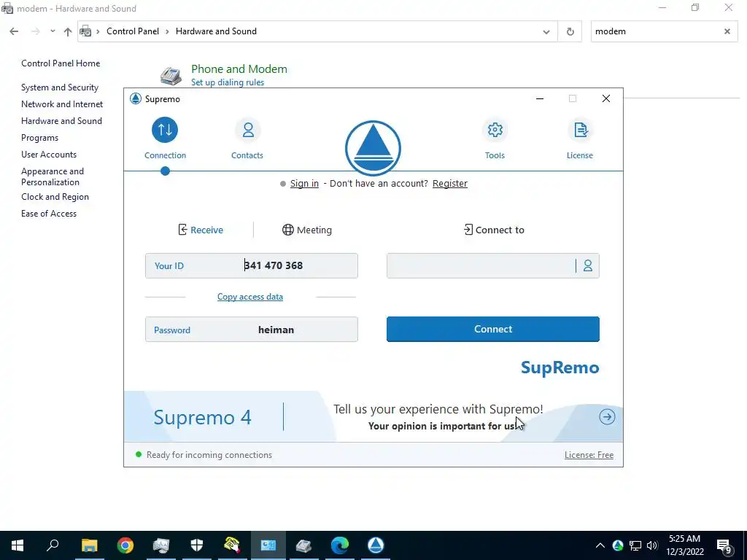
Task: Open Appearance and Personalization category
Action: pyautogui.click(x=53, y=176)
